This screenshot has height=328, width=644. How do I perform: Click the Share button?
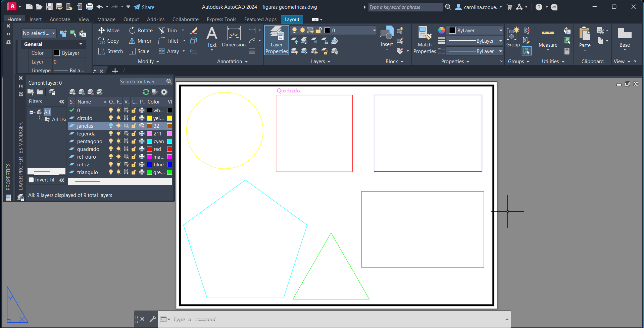pos(144,7)
